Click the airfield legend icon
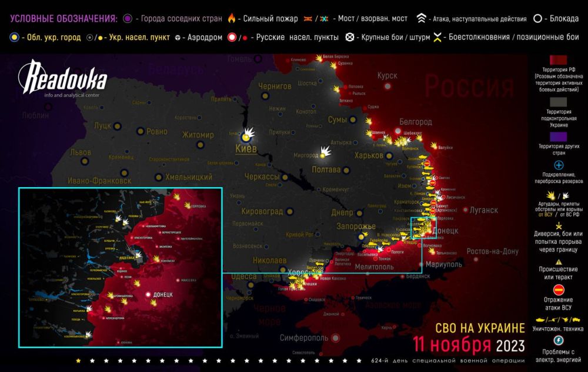Image resolution: width=588 pixels, height=372 pixels. click(178, 38)
